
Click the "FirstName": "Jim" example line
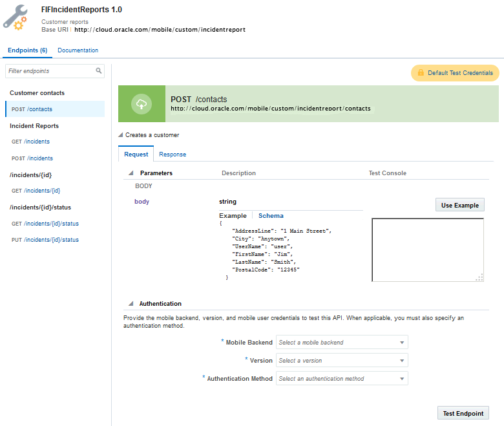(x=262, y=254)
